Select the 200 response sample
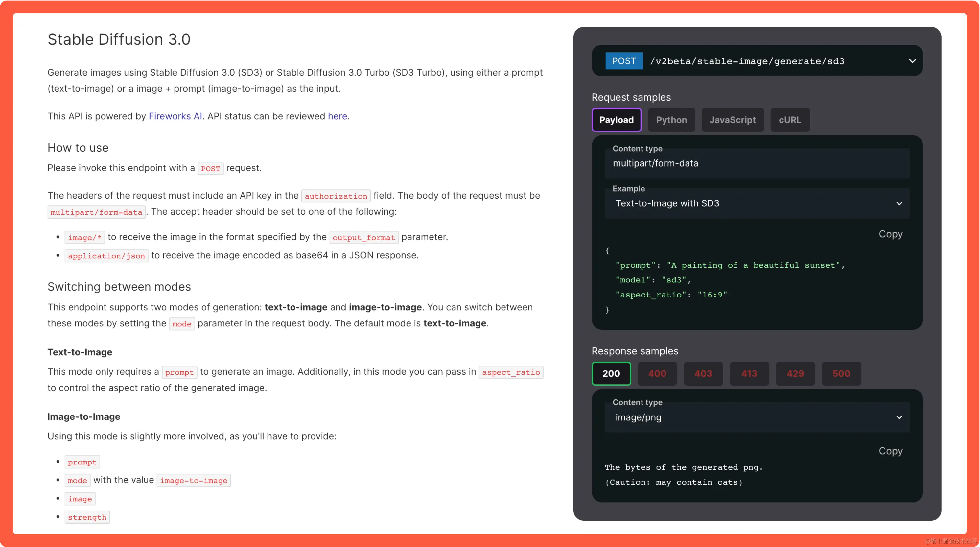 point(611,373)
